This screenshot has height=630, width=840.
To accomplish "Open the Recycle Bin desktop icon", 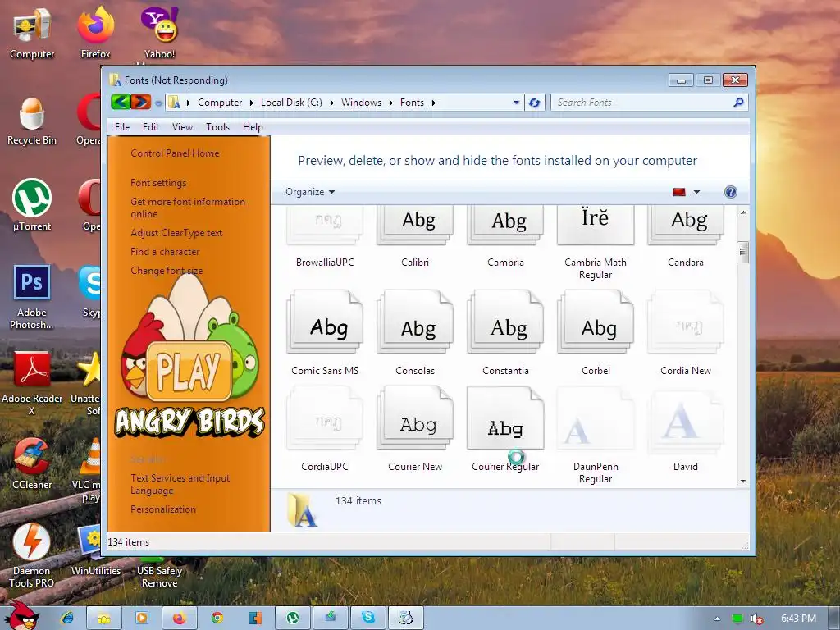I will point(32,121).
